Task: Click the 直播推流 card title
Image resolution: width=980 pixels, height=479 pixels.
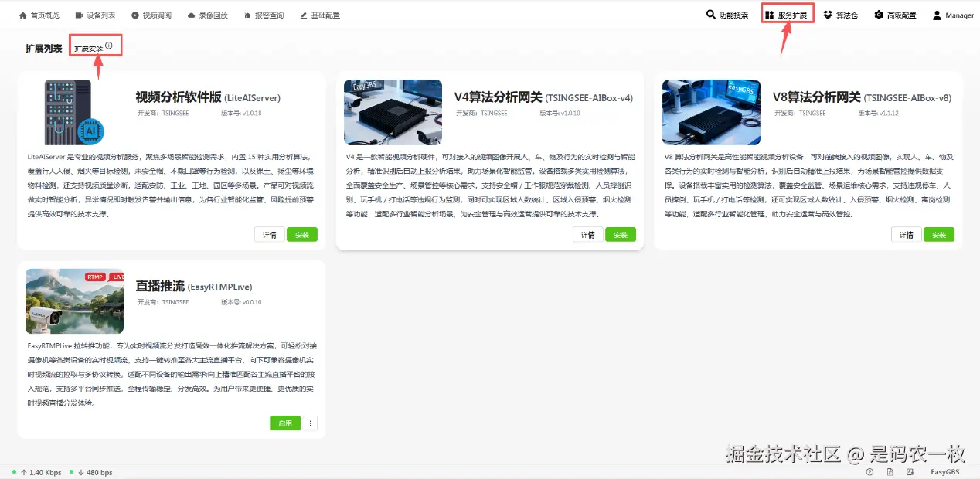Action: click(194, 286)
